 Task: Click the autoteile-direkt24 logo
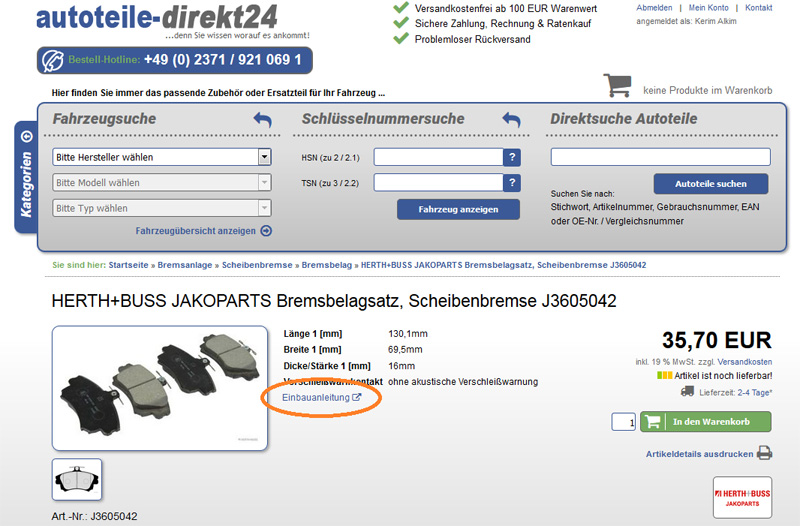pos(157,17)
